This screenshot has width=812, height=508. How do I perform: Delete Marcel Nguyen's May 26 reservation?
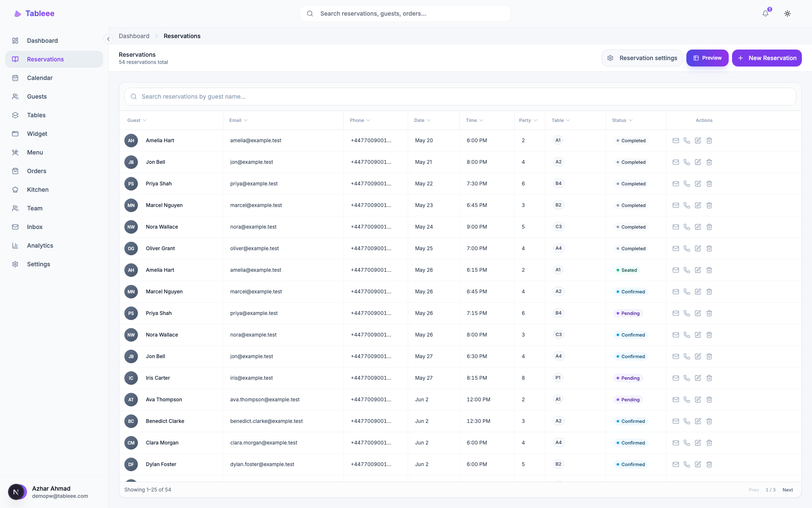coord(709,292)
